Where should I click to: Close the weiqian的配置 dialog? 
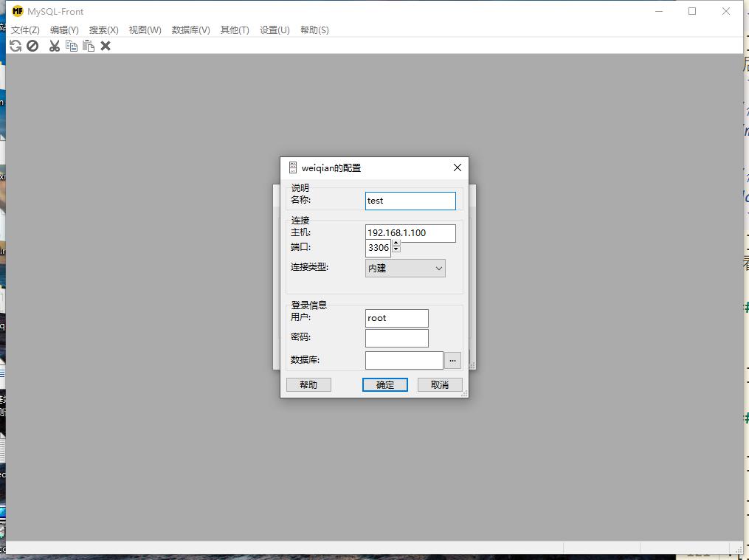457,167
